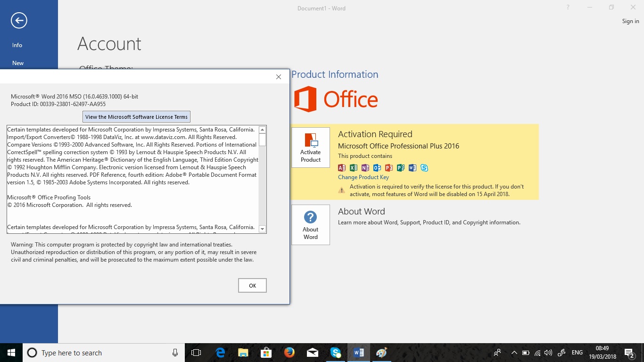
Task: Show hidden system tray icons
Action: (x=514, y=353)
